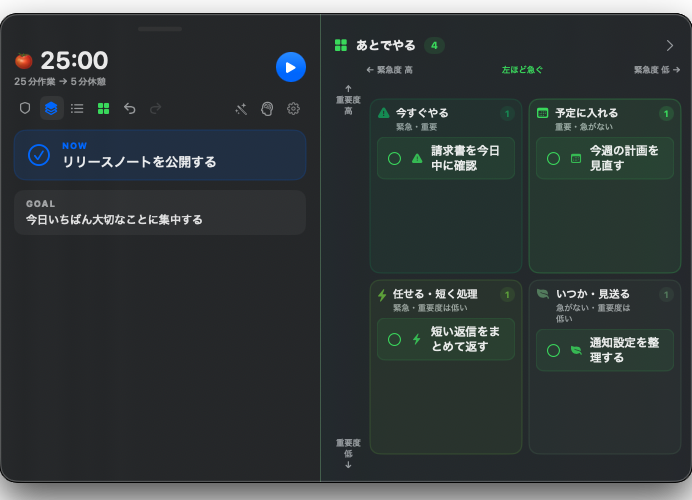Open the 今週の計画を見直す task text

pos(624,158)
